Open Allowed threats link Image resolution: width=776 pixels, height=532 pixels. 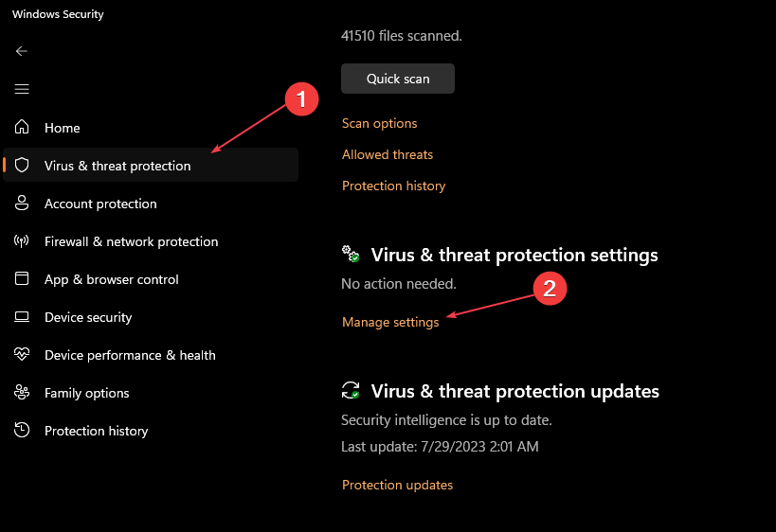(388, 154)
